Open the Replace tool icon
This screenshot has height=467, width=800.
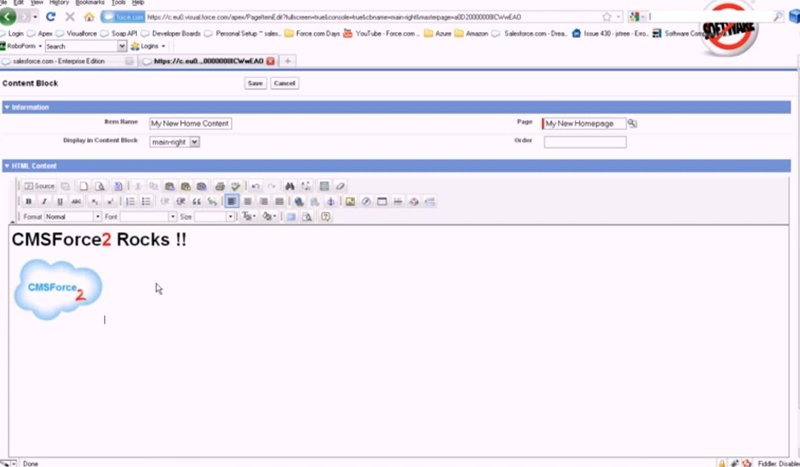click(306, 186)
